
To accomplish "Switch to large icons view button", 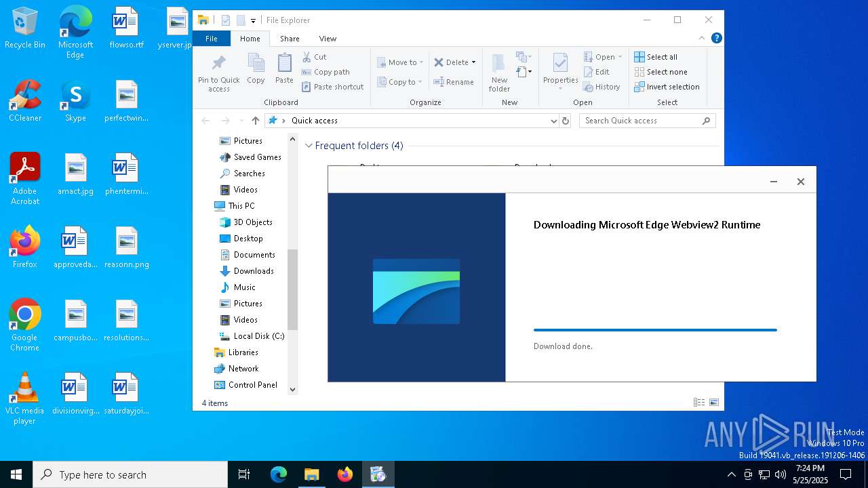I will click(714, 403).
